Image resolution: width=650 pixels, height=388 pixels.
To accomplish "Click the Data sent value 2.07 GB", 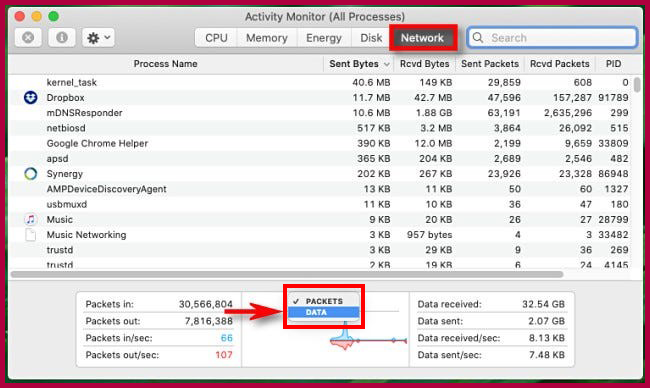I will coord(546,321).
